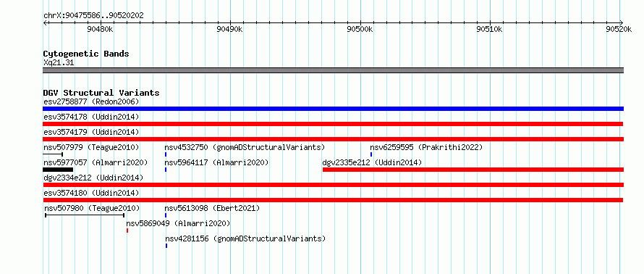Click the Cytogenetic Bands track title

86,54
